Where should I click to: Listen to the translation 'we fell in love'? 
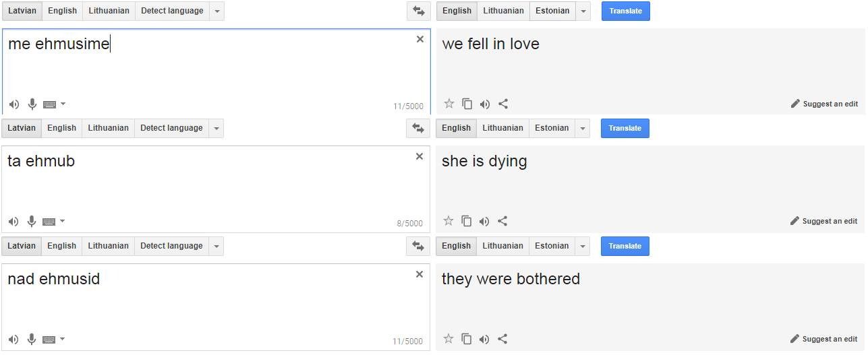(484, 104)
